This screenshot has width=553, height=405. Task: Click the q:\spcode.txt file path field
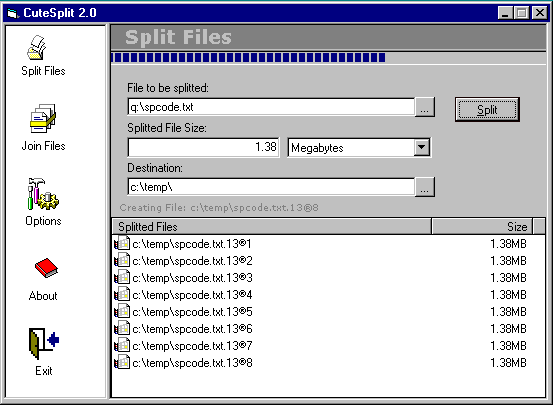(271, 107)
